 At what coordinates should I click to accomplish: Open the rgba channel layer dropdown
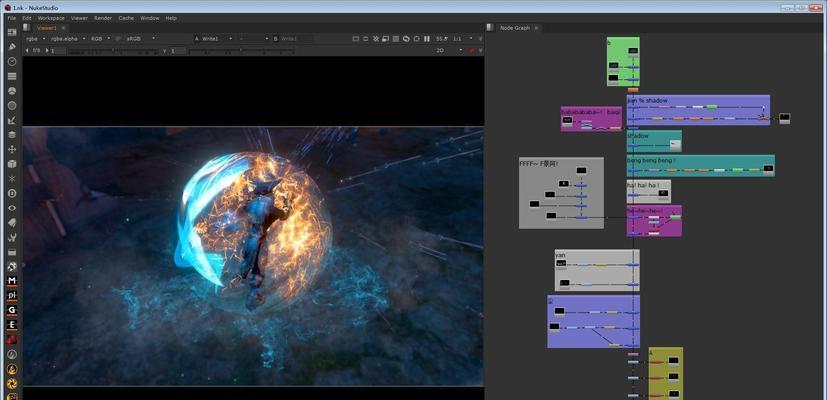[x=35, y=39]
